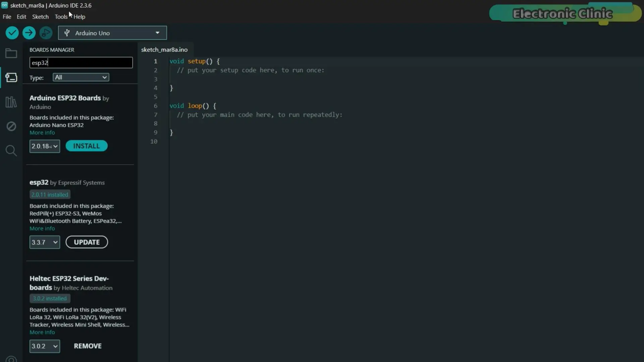Open the Library Manager books icon
Image resolution: width=644 pixels, height=362 pixels.
point(11,102)
